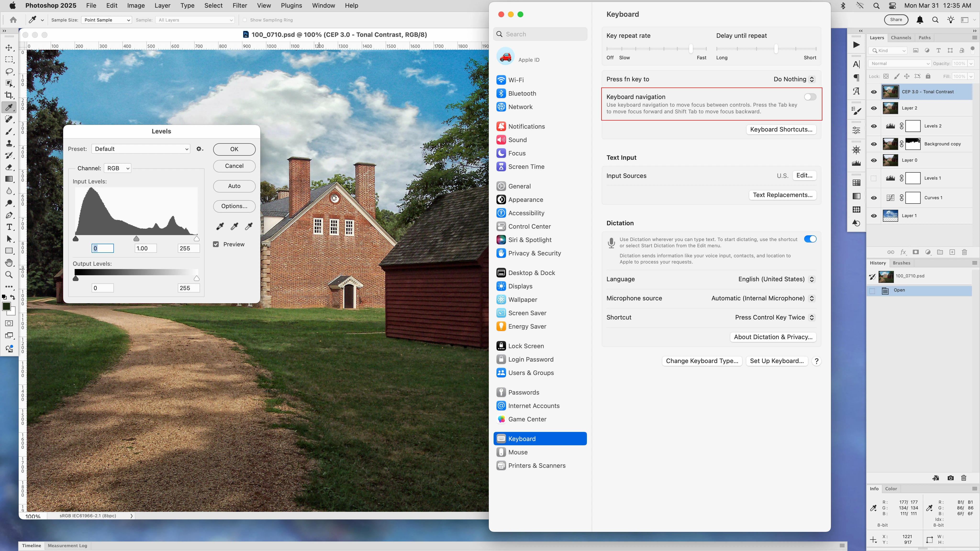Viewport: 980px width, 551px height.
Task: Expand the Levels Preset dropdown
Action: [141, 149]
